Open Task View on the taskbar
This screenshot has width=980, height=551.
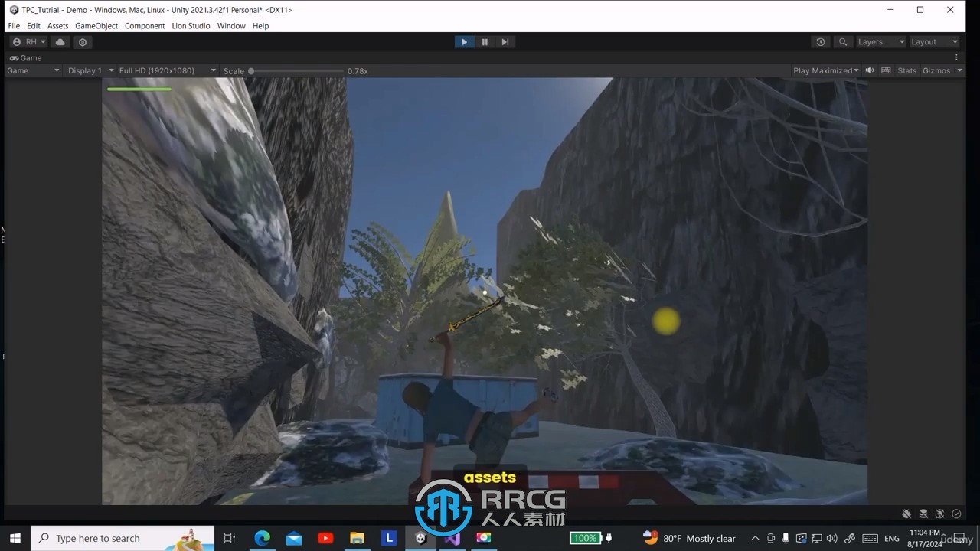click(x=229, y=538)
